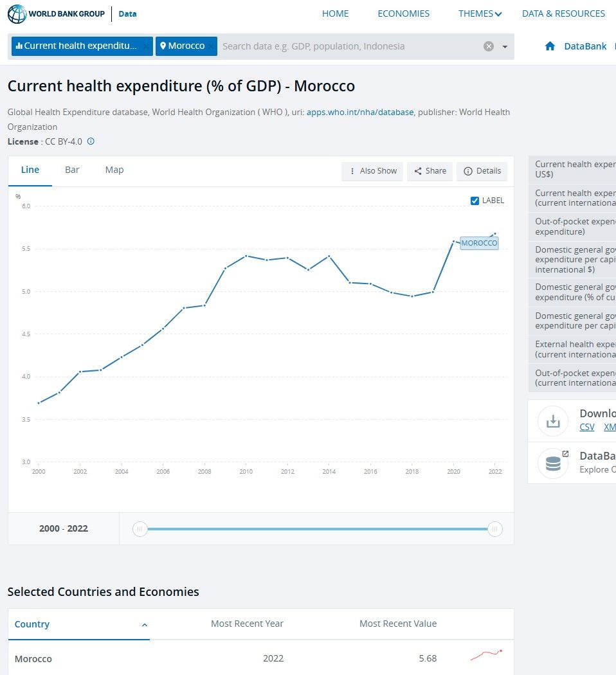This screenshot has height=675, width=616.
Task: Open the Also Show options menu
Action: 373,171
